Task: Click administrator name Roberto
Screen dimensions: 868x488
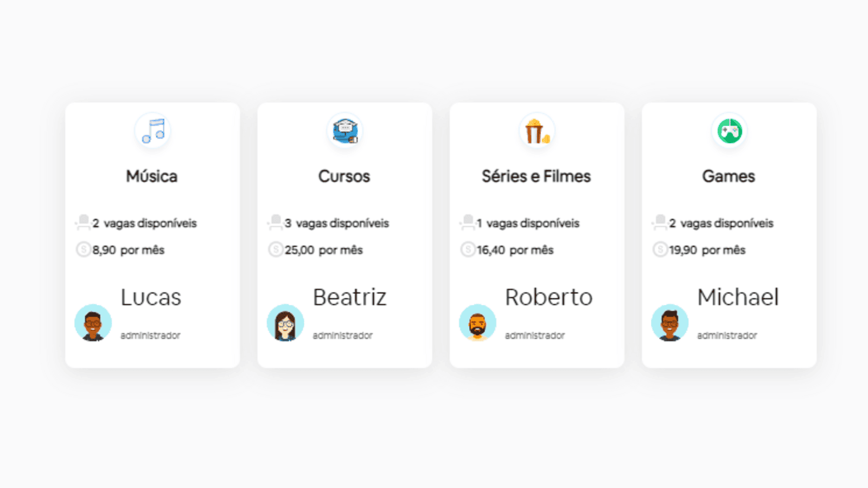Action: pos(548,297)
